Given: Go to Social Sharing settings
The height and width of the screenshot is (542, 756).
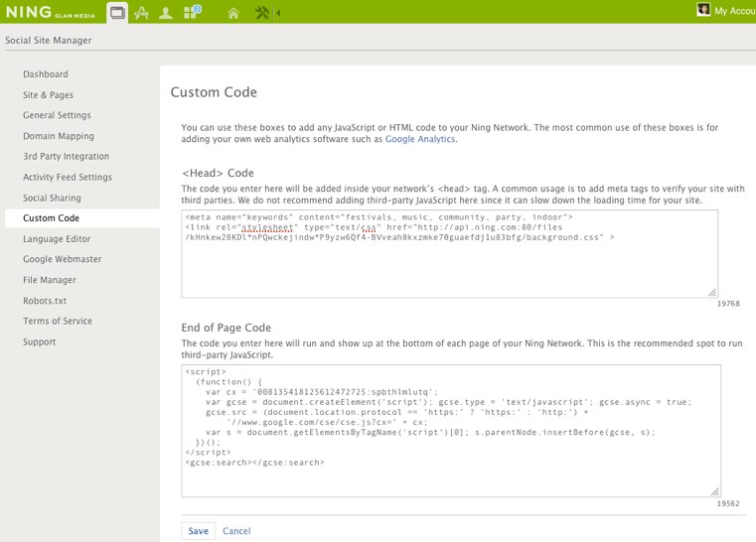Looking at the screenshot, I should [52, 198].
